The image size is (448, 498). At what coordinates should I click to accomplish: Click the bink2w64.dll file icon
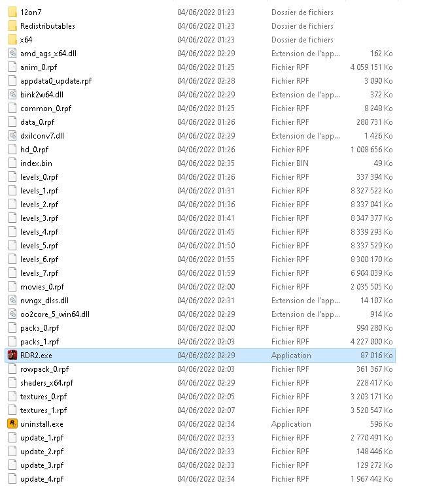click(x=12, y=94)
